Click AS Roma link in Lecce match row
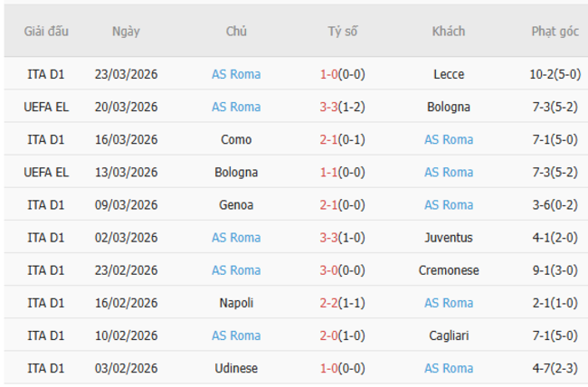Viewport: 588px width, 387px height. click(x=236, y=74)
